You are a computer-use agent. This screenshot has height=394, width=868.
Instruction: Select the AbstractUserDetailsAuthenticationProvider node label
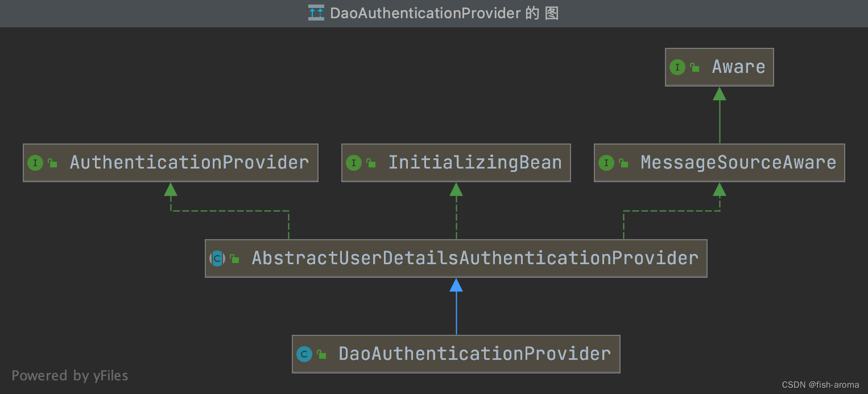[x=475, y=258]
